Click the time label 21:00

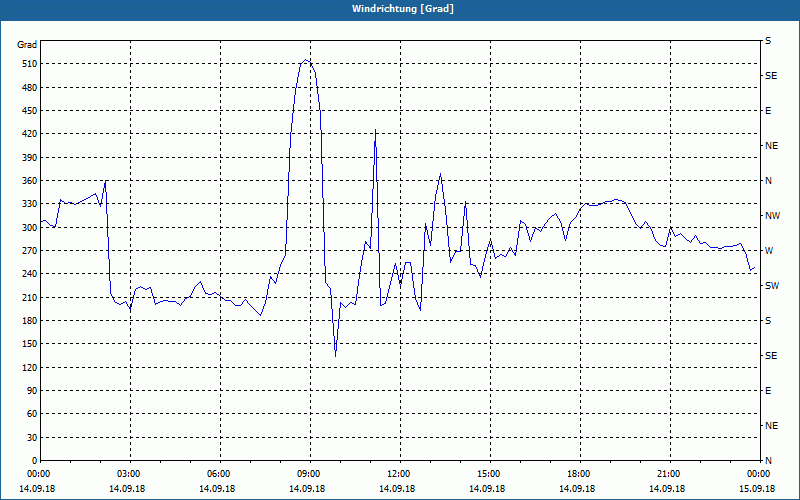(667, 474)
